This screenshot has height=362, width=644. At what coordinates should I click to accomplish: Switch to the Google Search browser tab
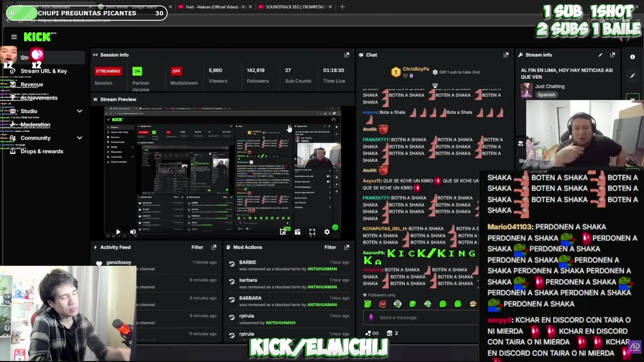(134, 7)
